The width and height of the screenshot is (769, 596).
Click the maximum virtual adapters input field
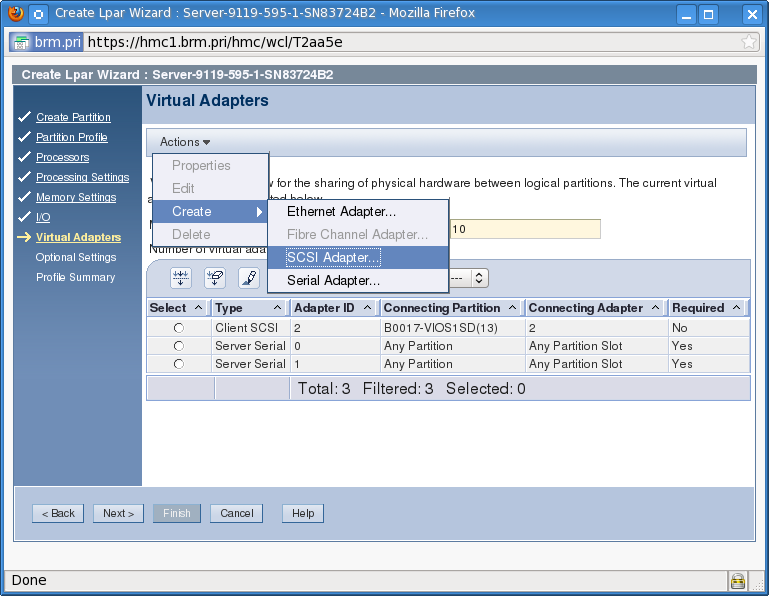[524, 230]
